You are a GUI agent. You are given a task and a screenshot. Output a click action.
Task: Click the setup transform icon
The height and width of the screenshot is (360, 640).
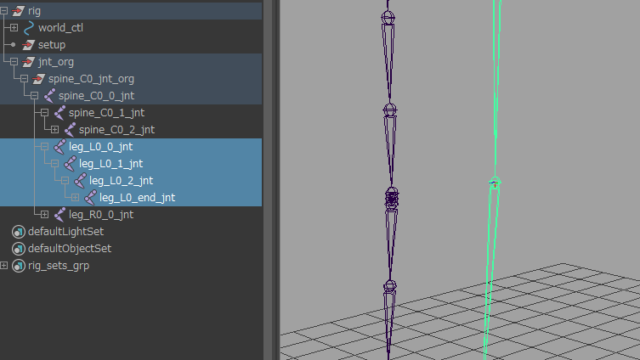coord(29,45)
